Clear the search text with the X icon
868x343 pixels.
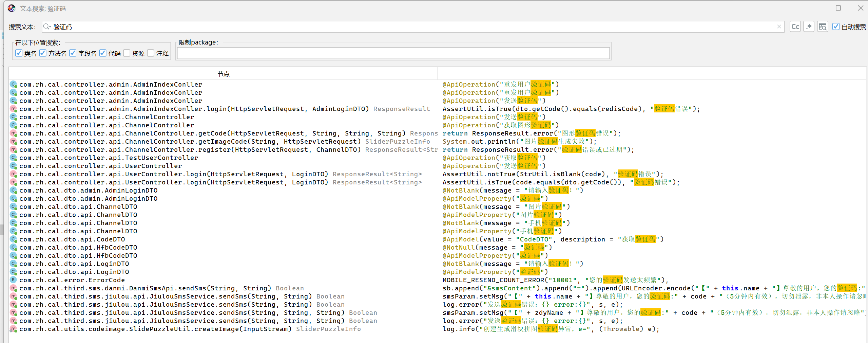coord(779,27)
